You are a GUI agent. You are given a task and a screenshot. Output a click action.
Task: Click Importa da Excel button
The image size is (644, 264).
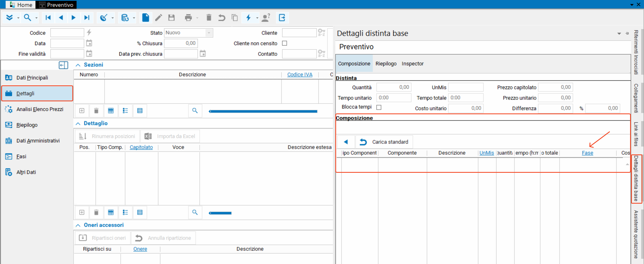(x=170, y=136)
